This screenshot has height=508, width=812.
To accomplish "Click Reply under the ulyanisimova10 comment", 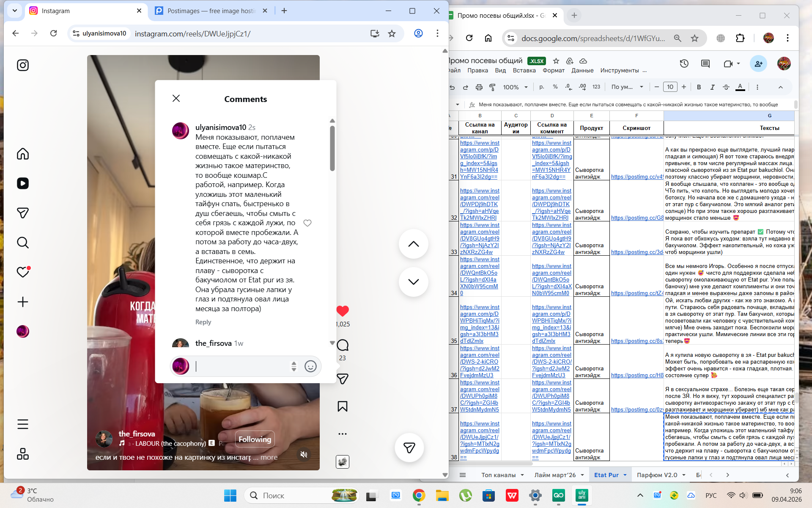I will [x=203, y=322].
